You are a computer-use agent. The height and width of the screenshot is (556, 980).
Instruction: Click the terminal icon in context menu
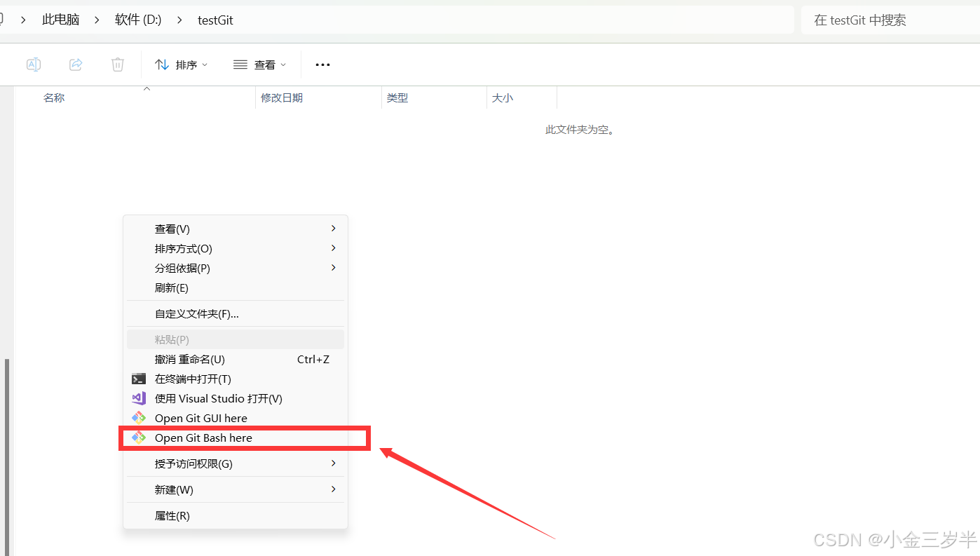(x=139, y=379)
